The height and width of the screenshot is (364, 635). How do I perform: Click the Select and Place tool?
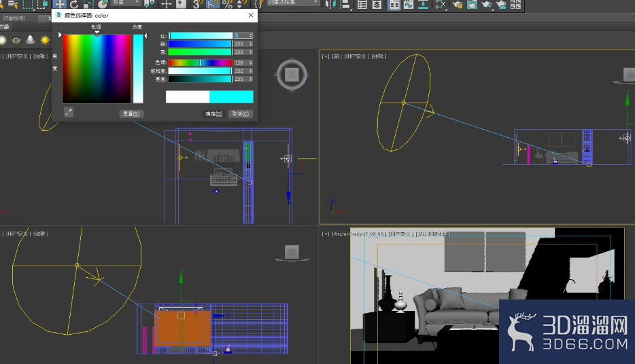(103, 4)
